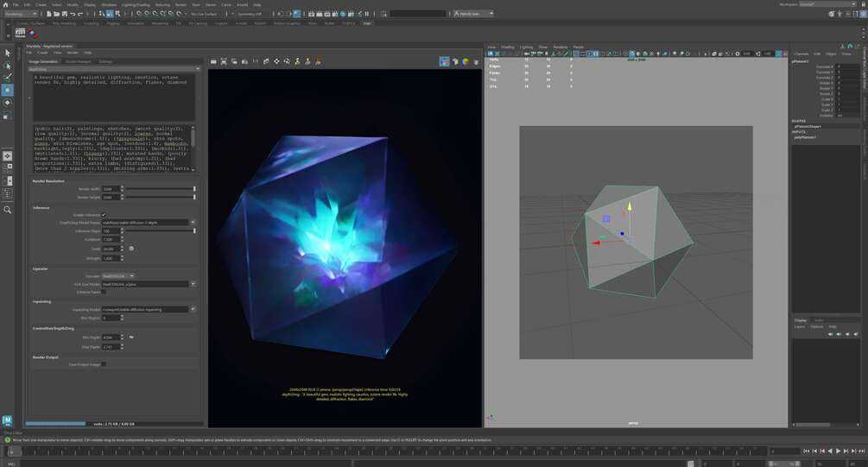Activate the Paint Selection brush tool
Viewport: 868px width, 467px height.
[7, 78]
